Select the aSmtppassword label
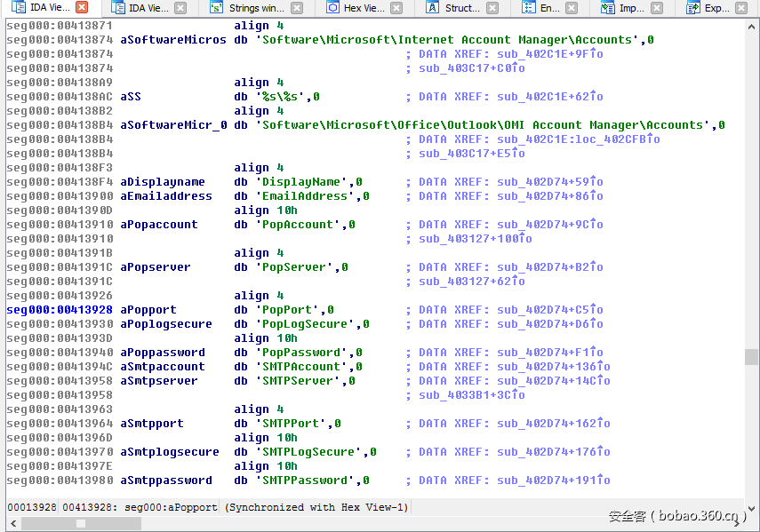 click(x=166, y=480)
